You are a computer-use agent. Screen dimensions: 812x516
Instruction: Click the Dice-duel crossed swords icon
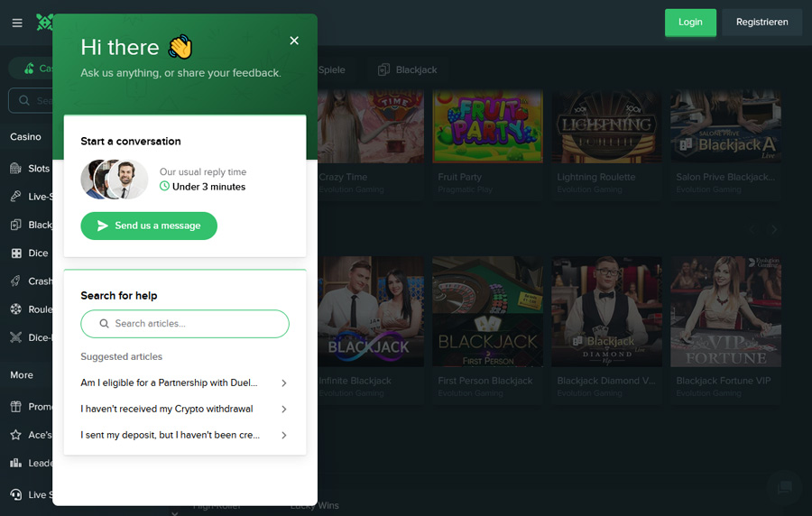tap(16, 337)
